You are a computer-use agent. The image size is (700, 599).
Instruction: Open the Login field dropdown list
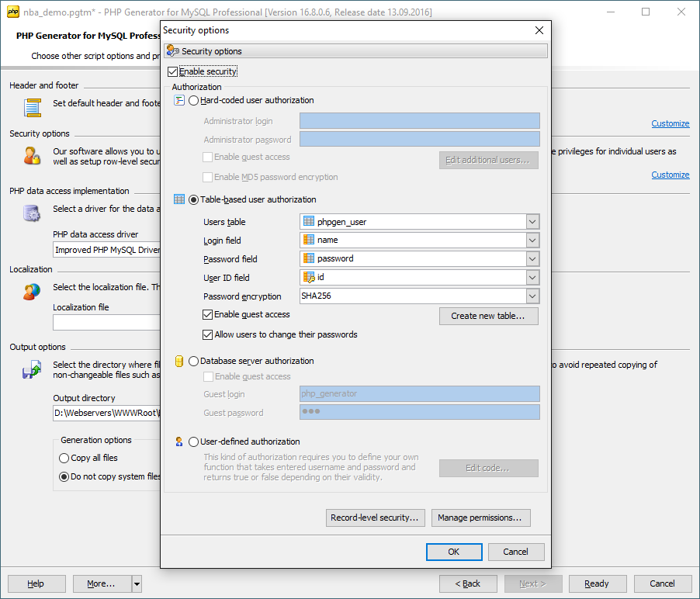[x=532, y=241]
